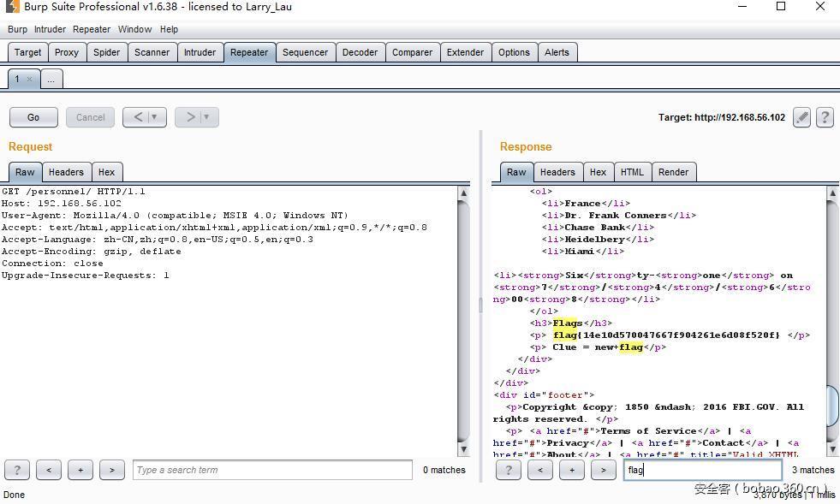Add new Repeater tab with ellipsis

click(51, 80)
